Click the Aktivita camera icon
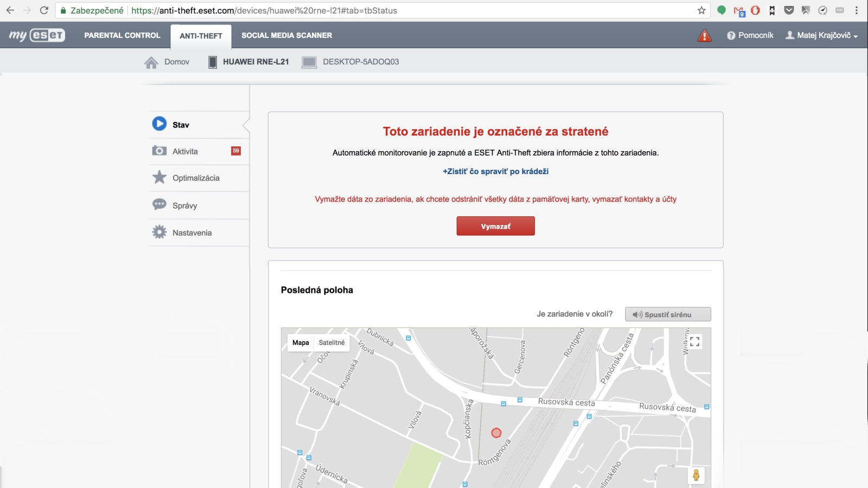Screen dimensions: 868x488 (159, 151)
